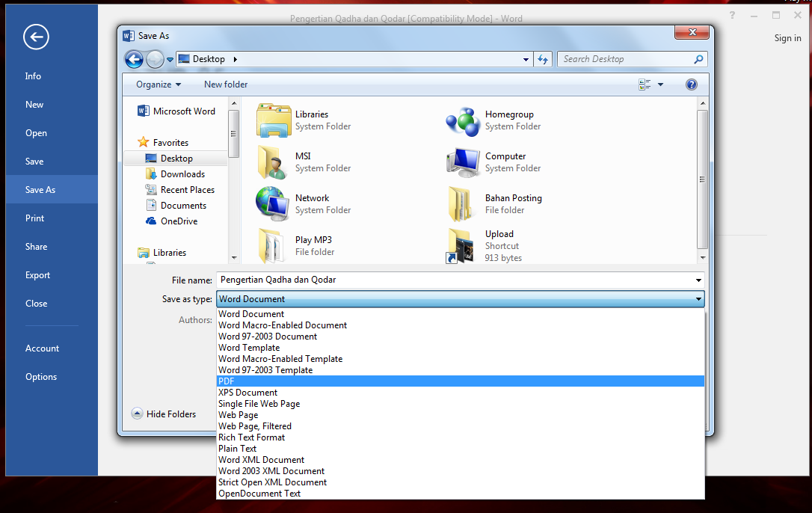
Task: Click the Save As dialog back navigation arrow
Action: pyautogui.click(x=134, y=60)
